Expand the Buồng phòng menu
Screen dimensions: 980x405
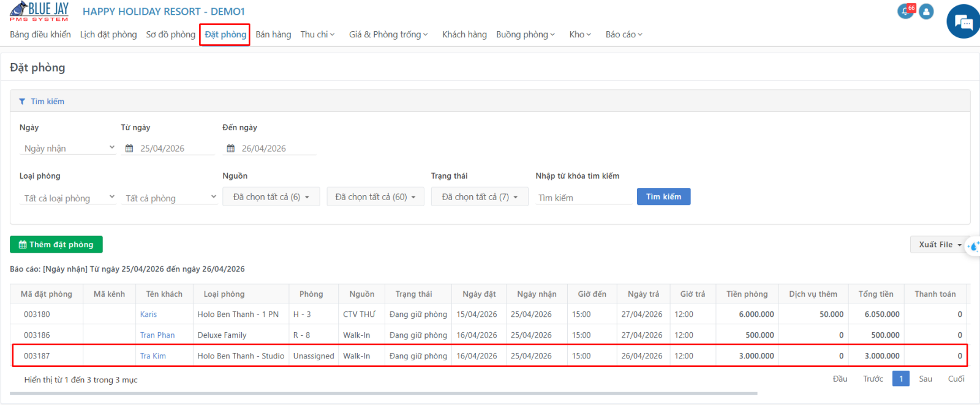[526, 34]
